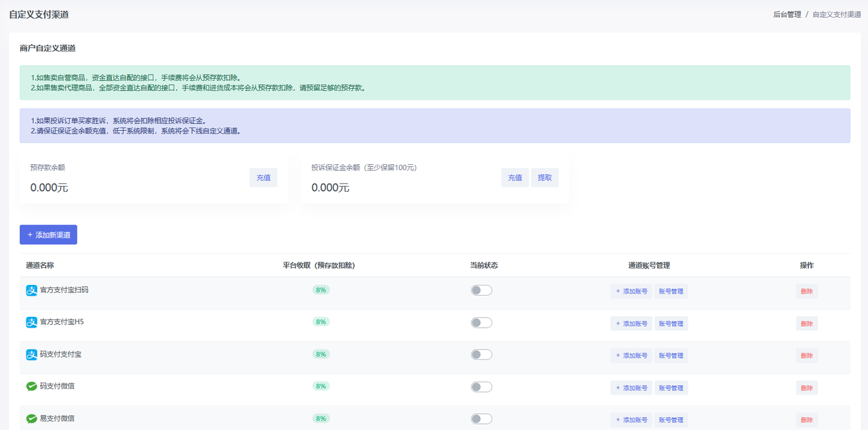Delete the 码支付支付宝 channel
Screen dimensions: 868x430
[x=807, y=355]
